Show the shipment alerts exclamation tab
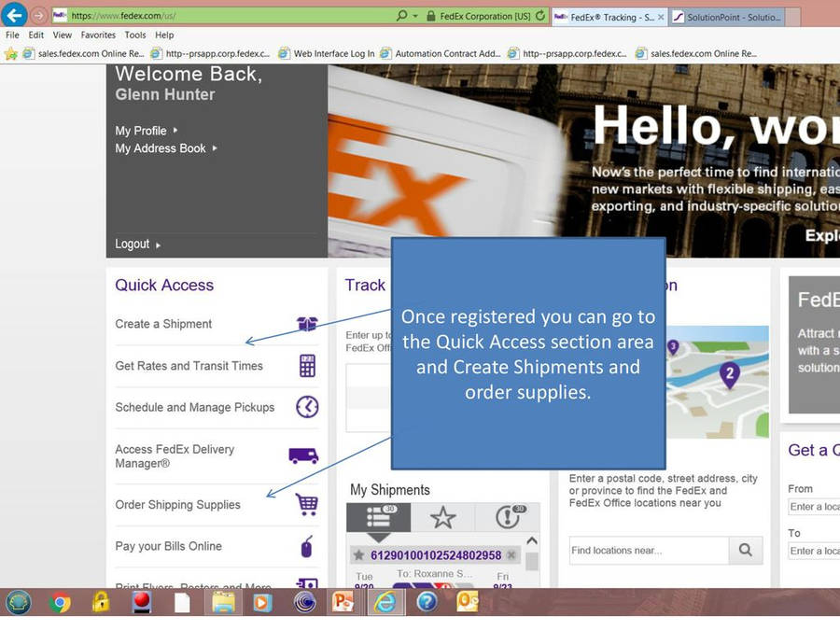This screenshot has width=840, height=630. click(x=507, y=517)
